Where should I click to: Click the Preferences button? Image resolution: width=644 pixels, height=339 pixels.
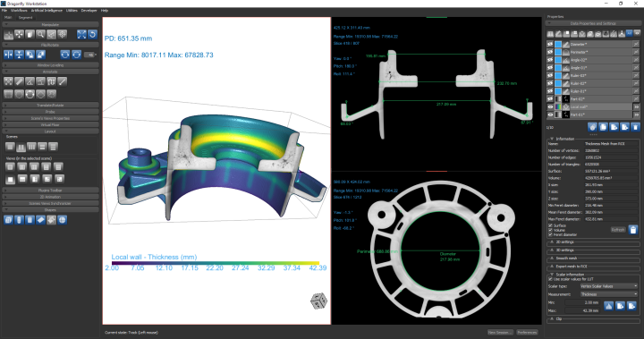tap(527, 332)
